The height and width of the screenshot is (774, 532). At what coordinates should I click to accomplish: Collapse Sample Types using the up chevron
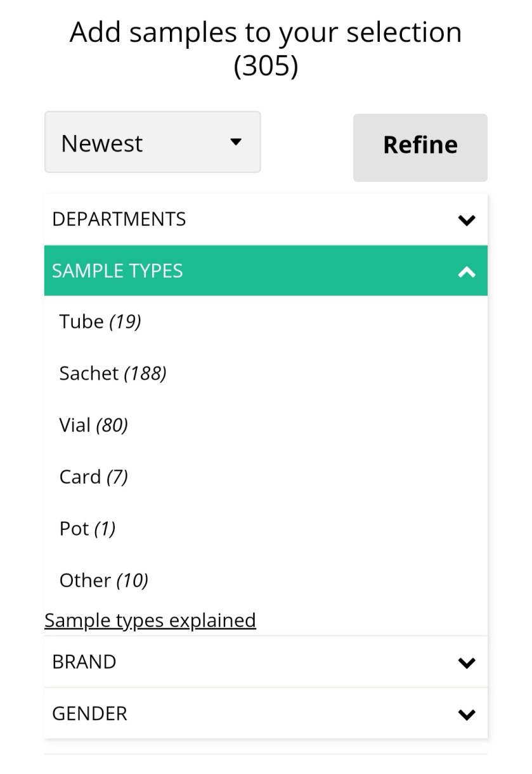pos(467,272)
